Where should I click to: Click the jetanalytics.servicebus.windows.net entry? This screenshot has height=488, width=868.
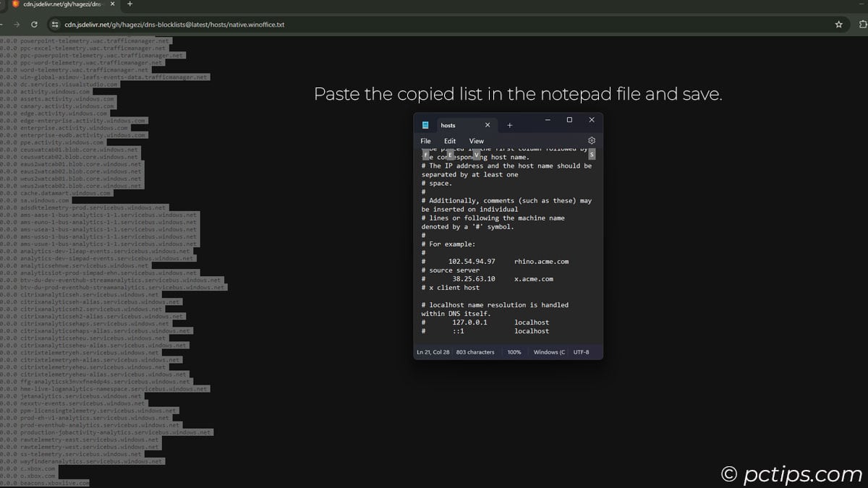[81, 395]
